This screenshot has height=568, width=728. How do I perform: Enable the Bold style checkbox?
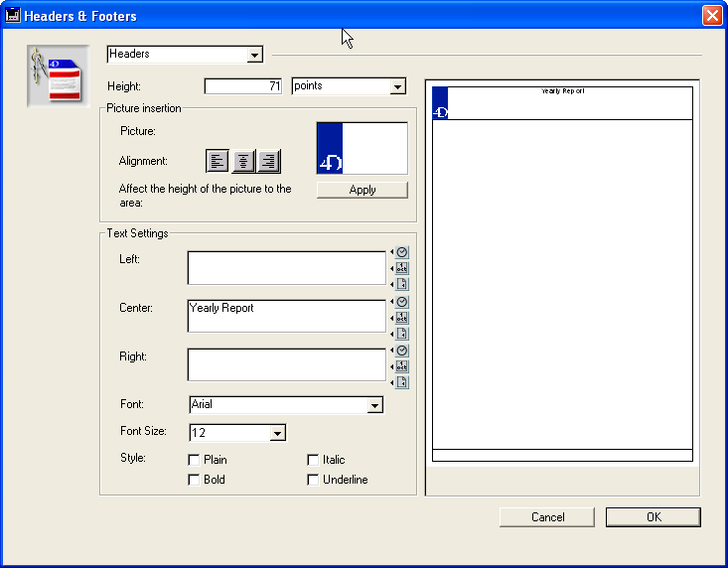coord(195,480)
